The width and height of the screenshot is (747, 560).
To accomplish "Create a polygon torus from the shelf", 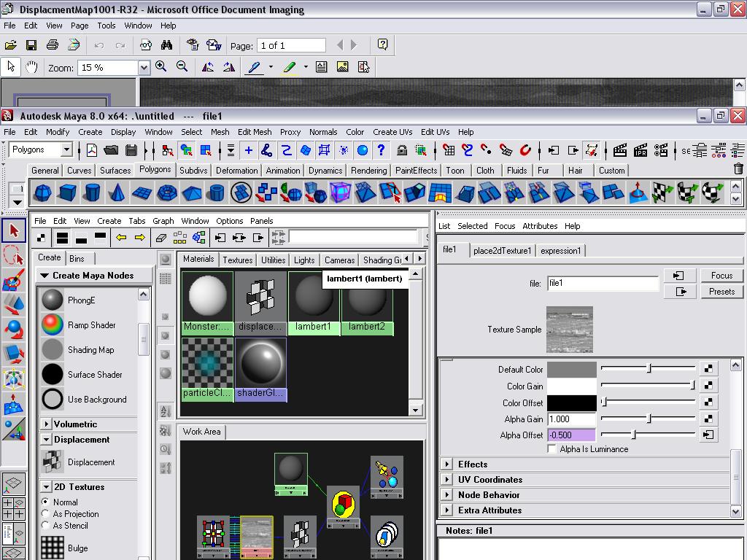I will 167,192.
